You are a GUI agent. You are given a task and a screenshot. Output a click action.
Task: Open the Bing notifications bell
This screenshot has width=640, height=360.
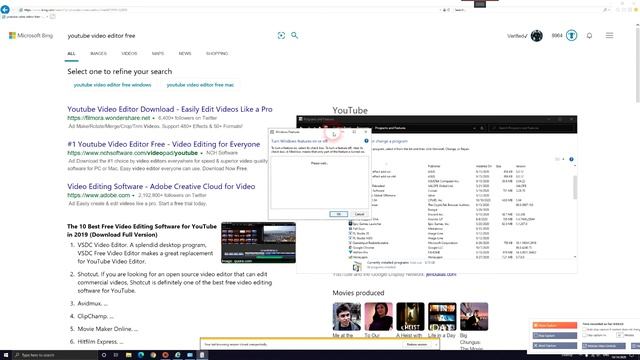(x=589, y=36)
